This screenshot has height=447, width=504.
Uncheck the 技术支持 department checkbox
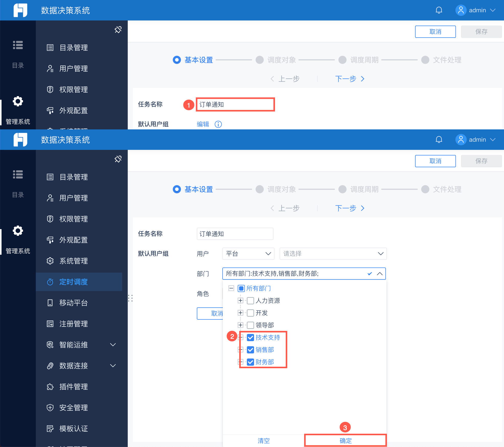pos(250,338)
